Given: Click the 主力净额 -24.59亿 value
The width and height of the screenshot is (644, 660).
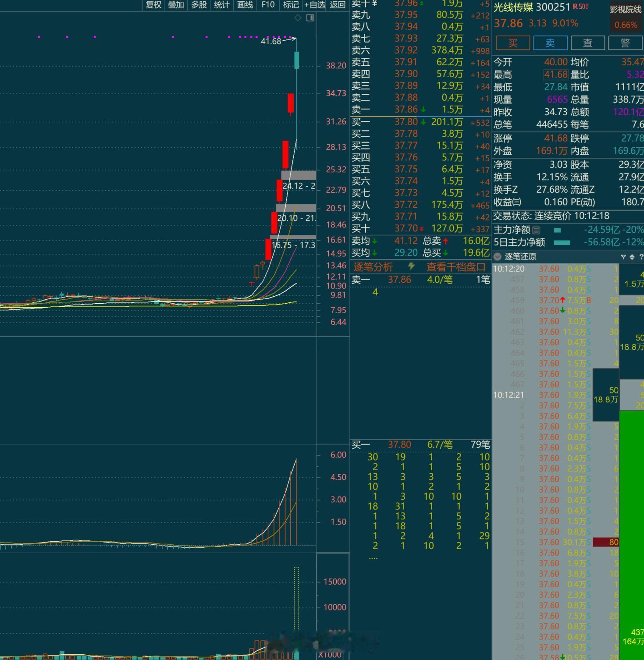Looking at the screenshot, I should click(602, 230).
